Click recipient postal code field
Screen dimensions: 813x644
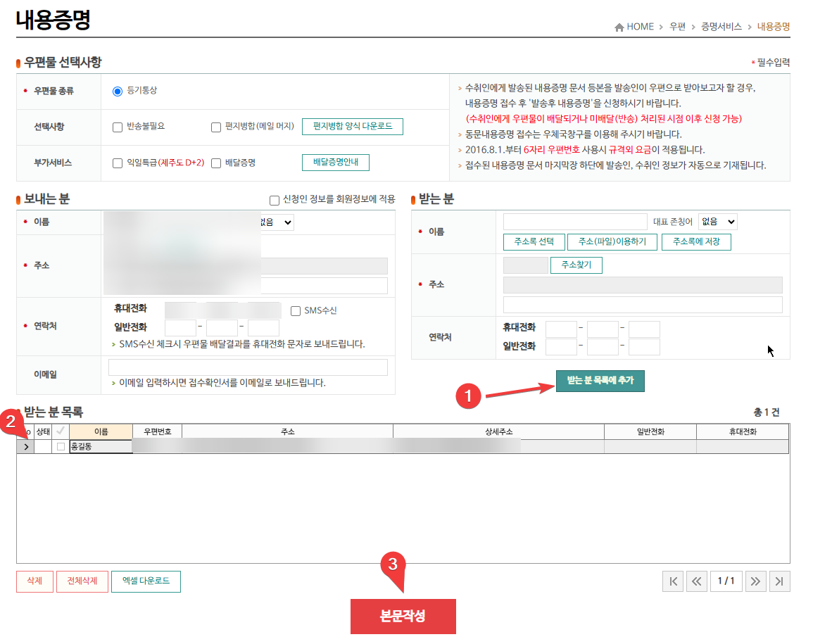coord(525,265)
